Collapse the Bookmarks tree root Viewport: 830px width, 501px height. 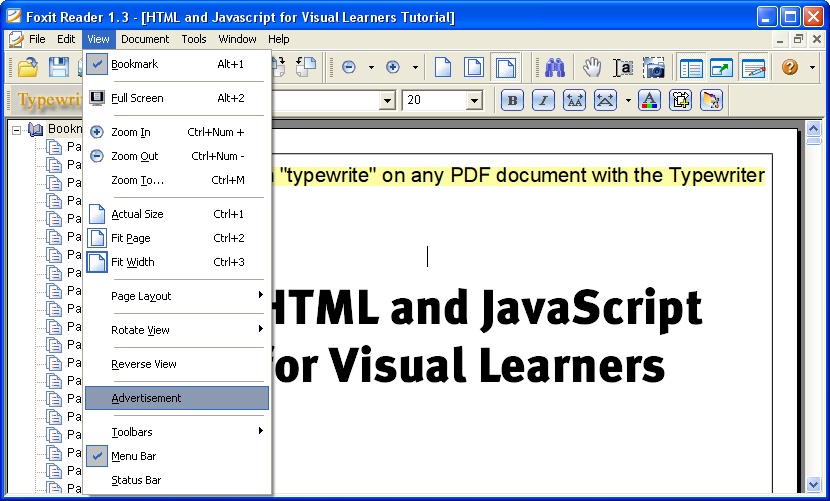click(x=17, y=129)
